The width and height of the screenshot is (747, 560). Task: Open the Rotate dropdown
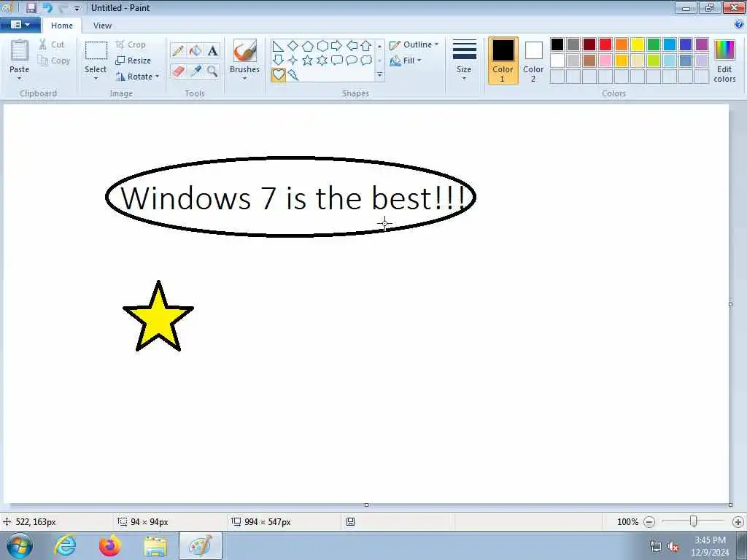(138, 77)
